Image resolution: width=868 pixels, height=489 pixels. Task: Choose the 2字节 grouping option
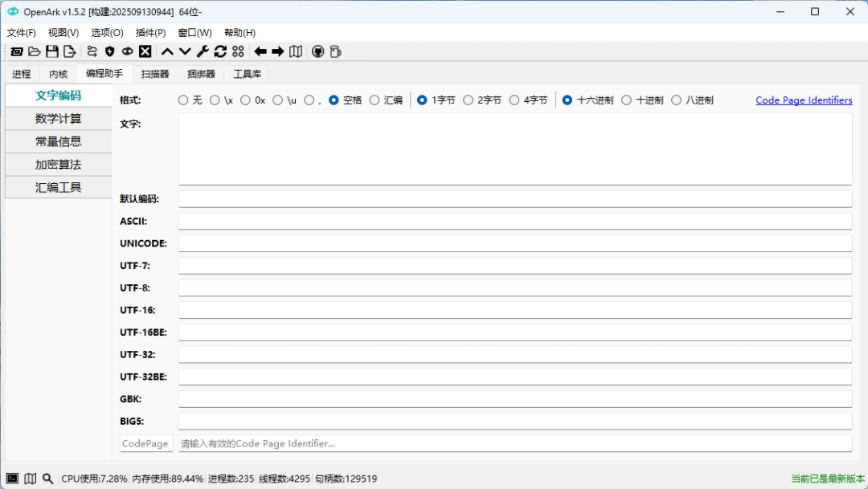coord(469,100)
